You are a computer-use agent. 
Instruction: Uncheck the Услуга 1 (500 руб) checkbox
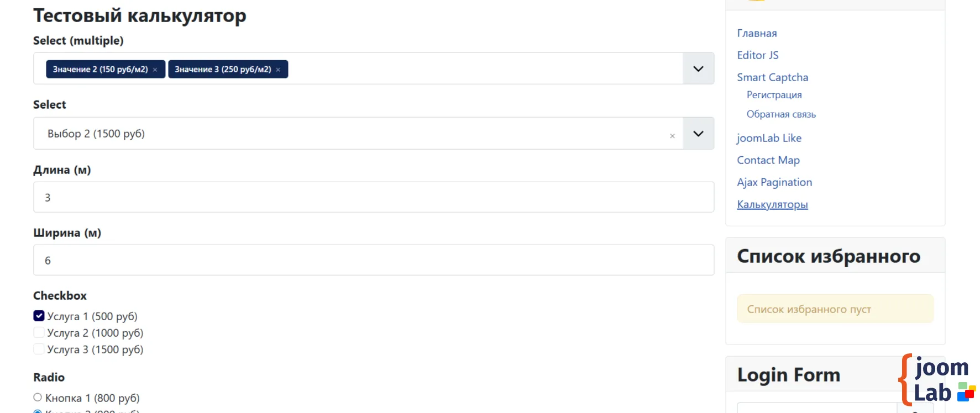(x=39, y=316)
